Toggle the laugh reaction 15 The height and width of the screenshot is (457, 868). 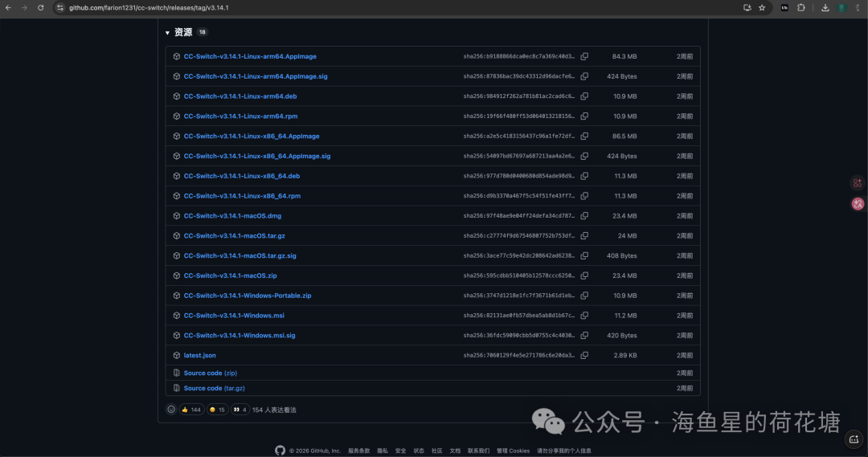click(217, 410)
